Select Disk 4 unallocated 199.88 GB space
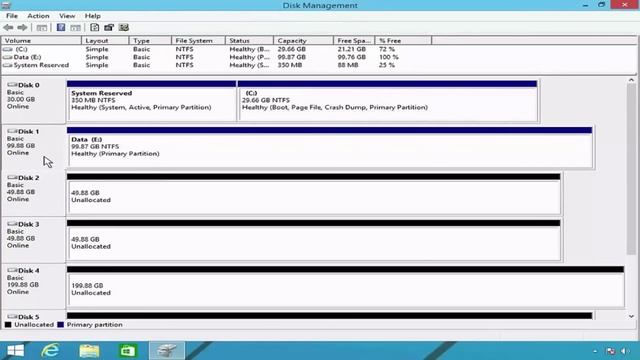Screen dimensions: 640x360 (345, 286)
